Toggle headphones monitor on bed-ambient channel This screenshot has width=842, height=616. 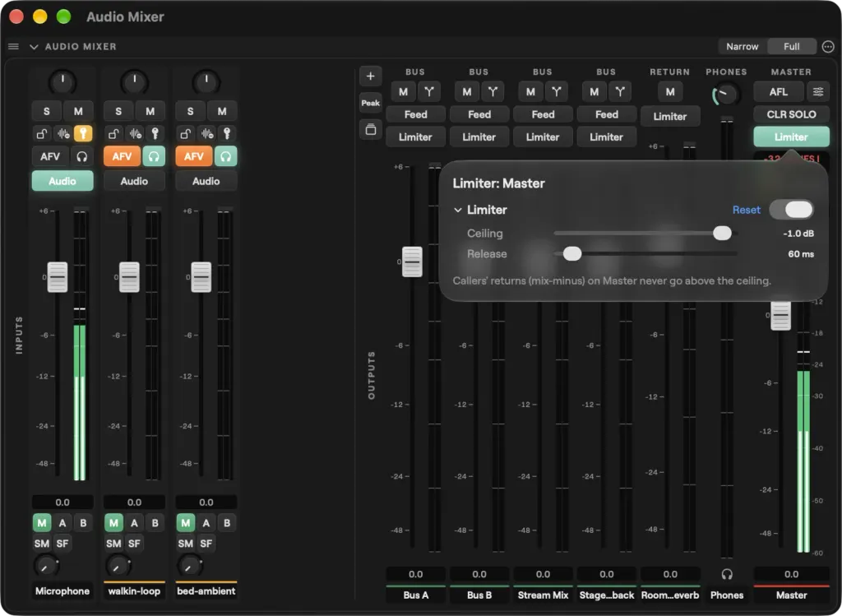coord(225,157)
